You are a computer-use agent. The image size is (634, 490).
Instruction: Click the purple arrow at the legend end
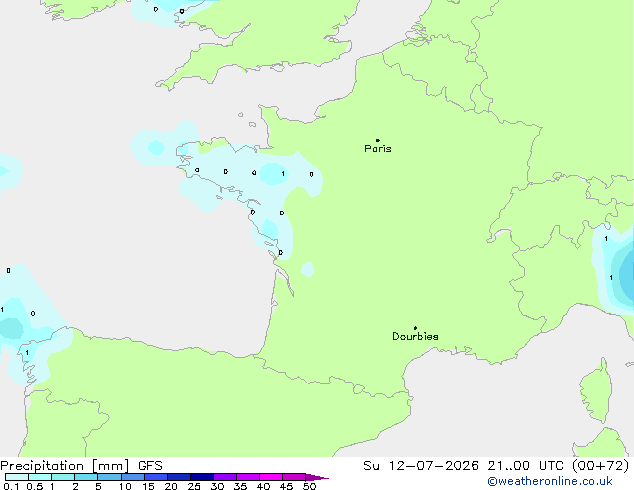coord(317,477)
